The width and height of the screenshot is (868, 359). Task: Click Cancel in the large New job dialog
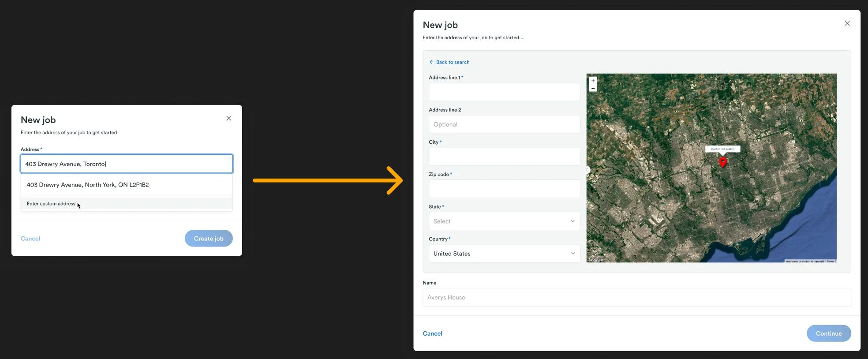[x=432, y=333]
